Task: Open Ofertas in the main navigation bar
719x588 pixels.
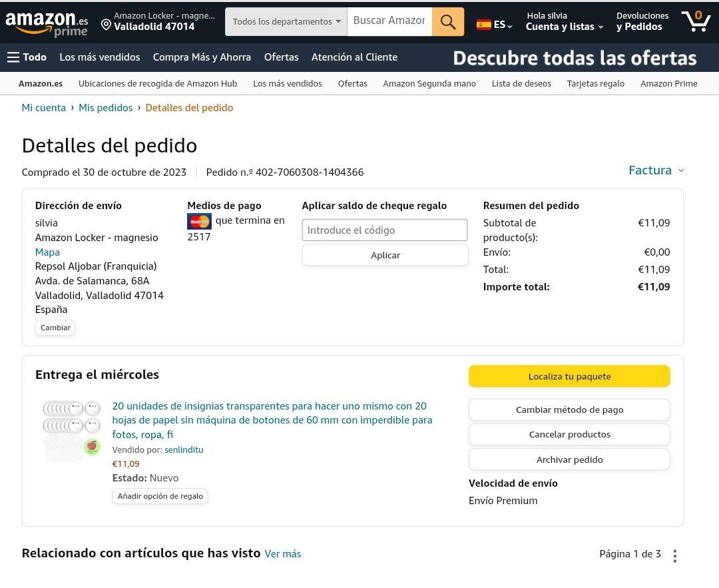Action: (281, 57)
